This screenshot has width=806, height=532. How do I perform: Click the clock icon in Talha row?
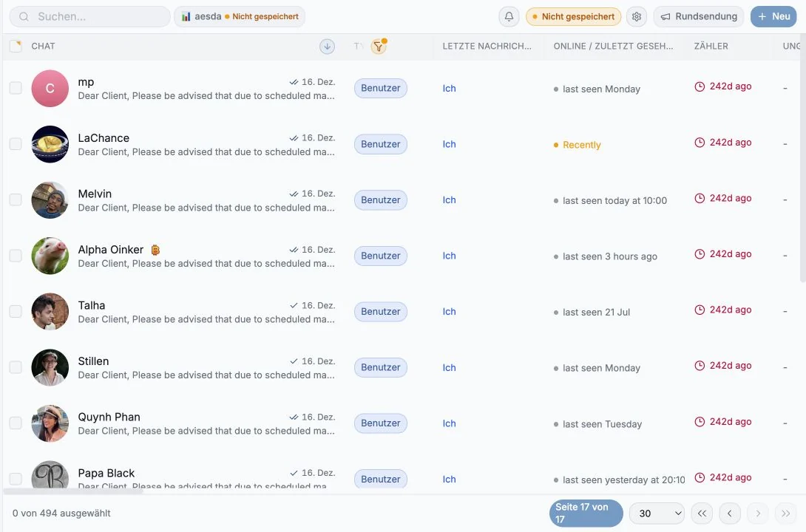pos(699,310)
